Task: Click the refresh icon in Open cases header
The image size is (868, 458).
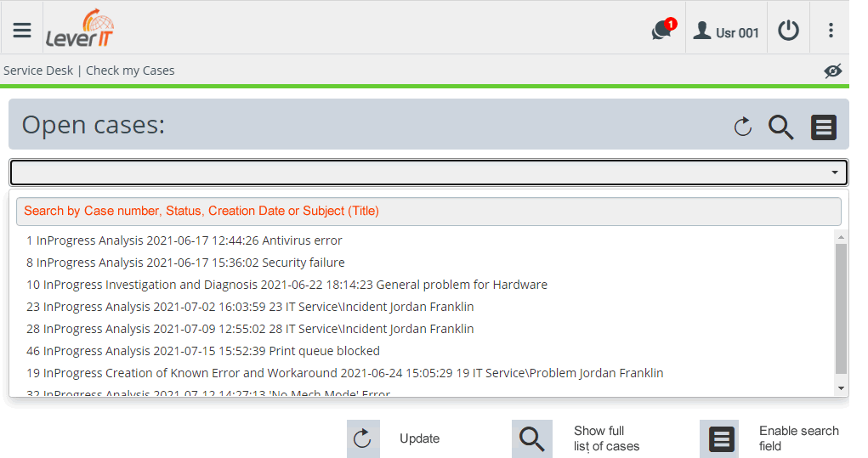Action: [742, 127]
